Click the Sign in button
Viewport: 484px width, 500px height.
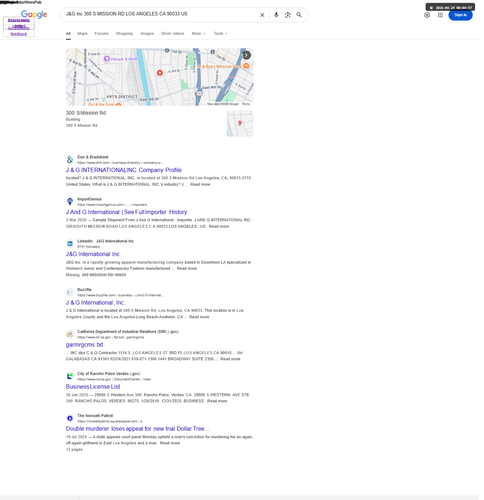[460, 15]
